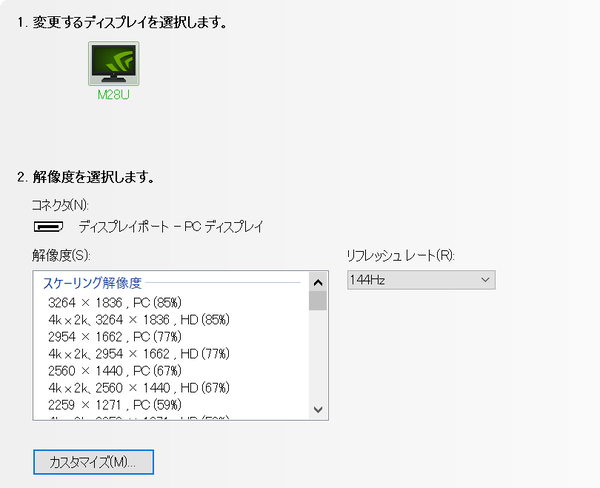Click the resolution list scroll-down arrow
Image resolution: width=600 pixels, height=488 pixels.
318,410
